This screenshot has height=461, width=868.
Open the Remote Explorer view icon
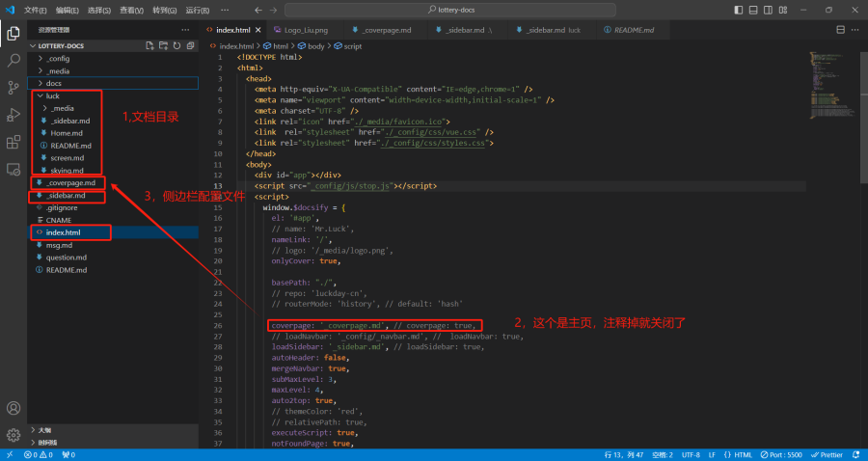click(14, 170)
